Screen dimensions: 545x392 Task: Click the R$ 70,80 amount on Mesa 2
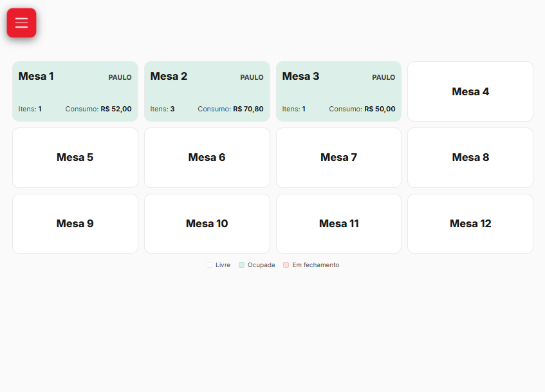248,109
